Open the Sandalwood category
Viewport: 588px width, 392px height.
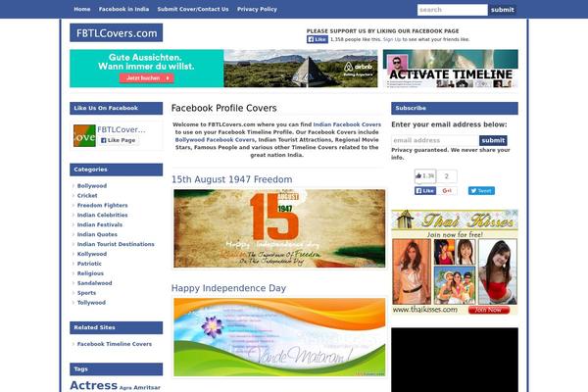tap(94, 283)
